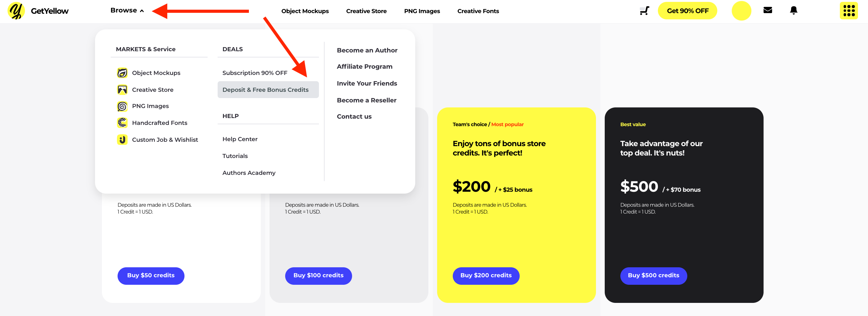
Task: Click the yellow profile avatar circle
Action: point(741,11)
